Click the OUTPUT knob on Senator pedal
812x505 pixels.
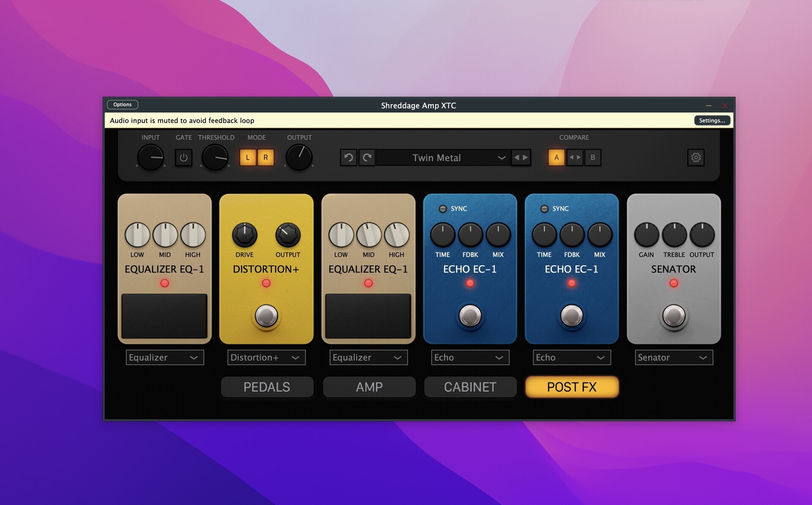tap(702, 235)
